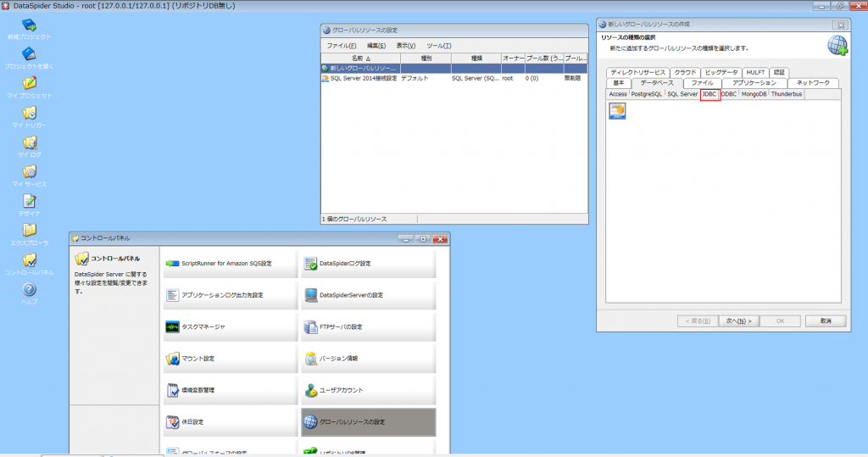Image resolution: width=868 pixels, height=457 pixels.
Task: Switch to the 認証 tab
Action: click(779, 73)
